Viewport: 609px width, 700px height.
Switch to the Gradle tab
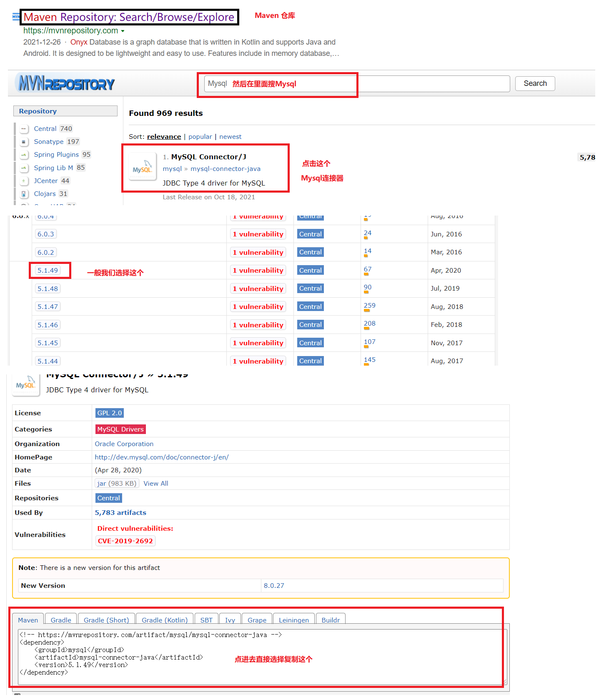point(61,620)
